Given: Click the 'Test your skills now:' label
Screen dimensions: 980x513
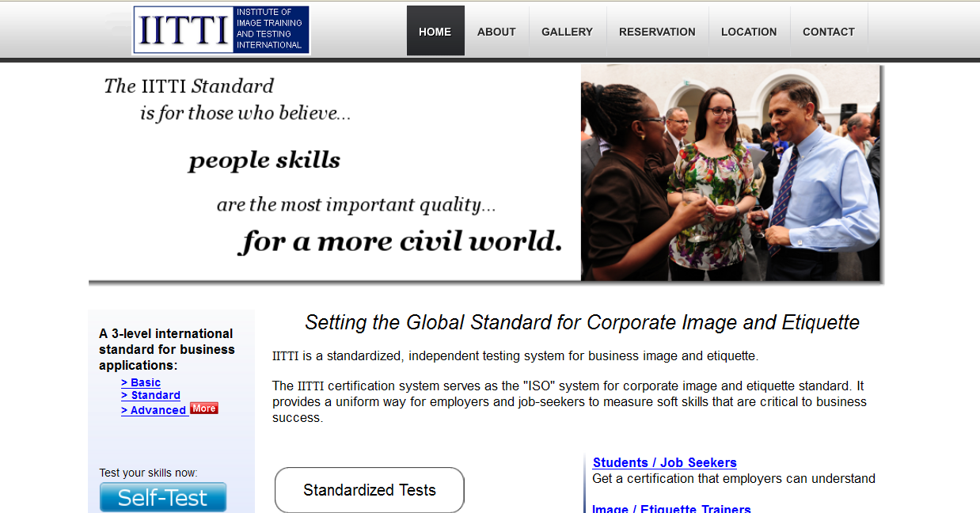Looking at the screenshot, I should [148, 473].
